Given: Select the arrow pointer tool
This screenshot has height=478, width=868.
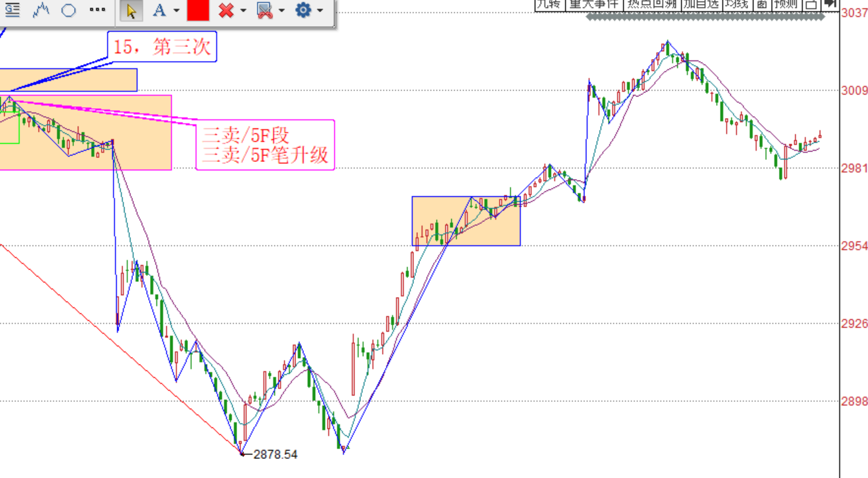Looking at the screenshot, I should (131, 10).
